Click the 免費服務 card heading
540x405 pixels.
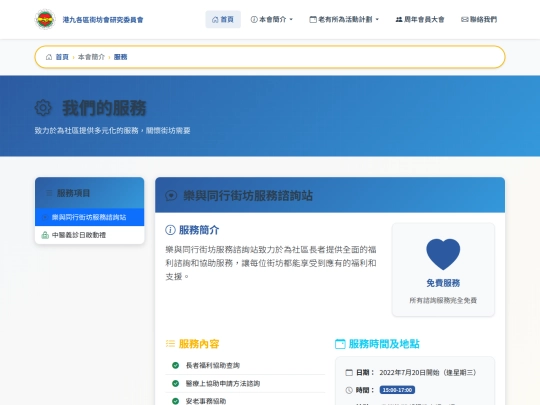click(x=443, y=283)
